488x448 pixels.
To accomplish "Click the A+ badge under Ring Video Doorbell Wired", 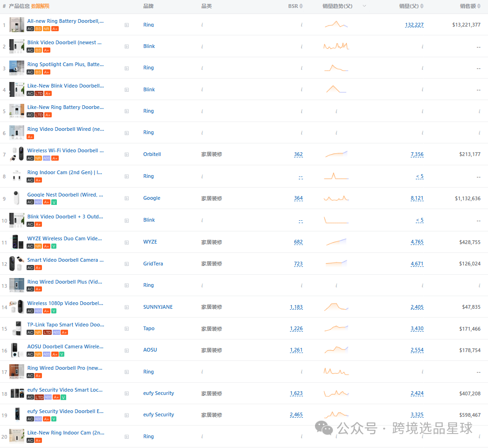I will click(x=30, y=137).
